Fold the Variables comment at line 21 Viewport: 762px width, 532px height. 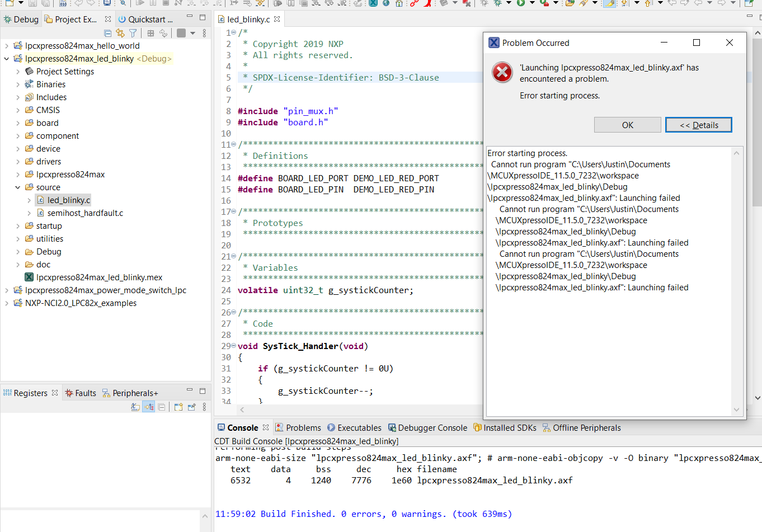[234, 256]
